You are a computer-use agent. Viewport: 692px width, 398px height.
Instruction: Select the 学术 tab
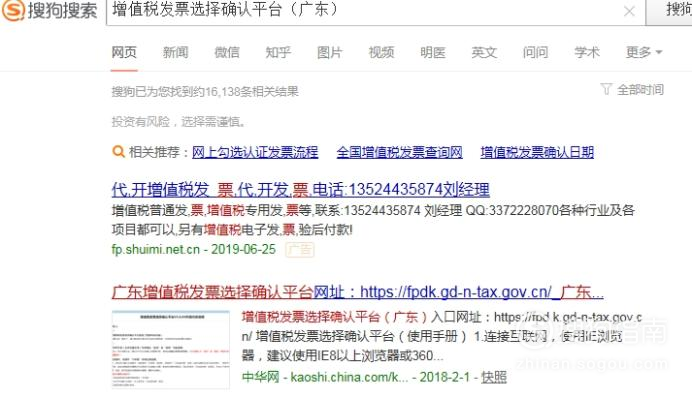pyautogui.click(x=587, y=52)
